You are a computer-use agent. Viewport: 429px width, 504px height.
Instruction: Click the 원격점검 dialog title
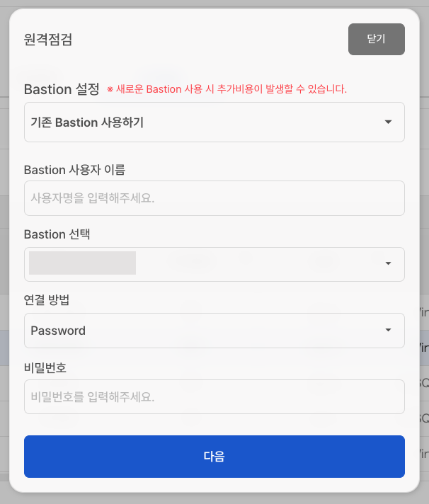[x=48, y=40]
